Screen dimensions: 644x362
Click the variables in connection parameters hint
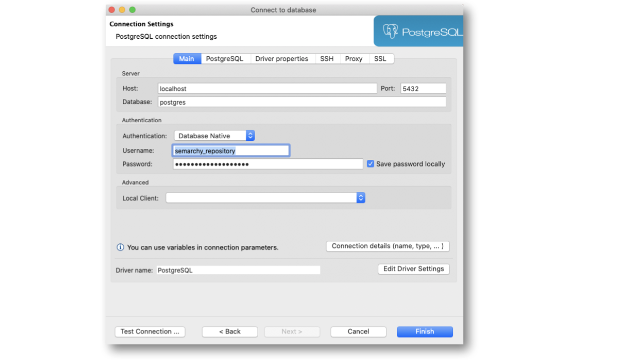pos(203,247)
